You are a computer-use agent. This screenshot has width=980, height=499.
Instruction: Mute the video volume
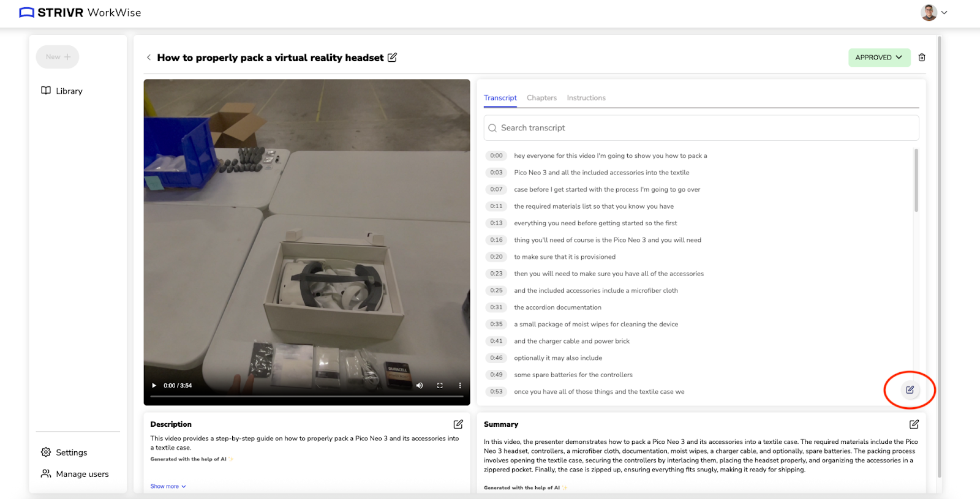point(420,386)
